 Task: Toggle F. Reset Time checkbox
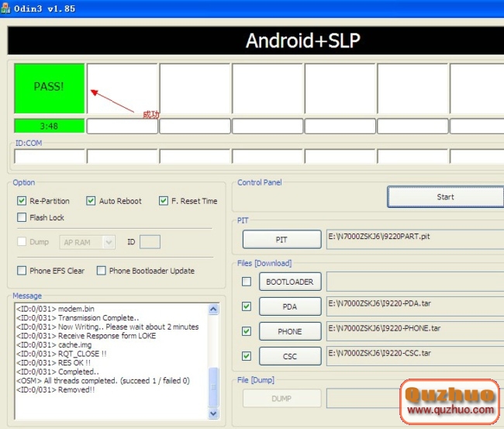(164, 201)
